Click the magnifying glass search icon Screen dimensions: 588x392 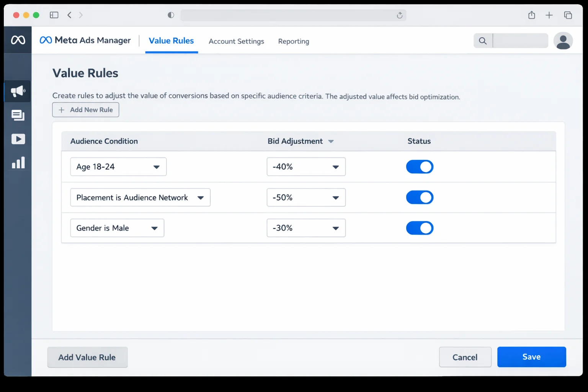483,41
